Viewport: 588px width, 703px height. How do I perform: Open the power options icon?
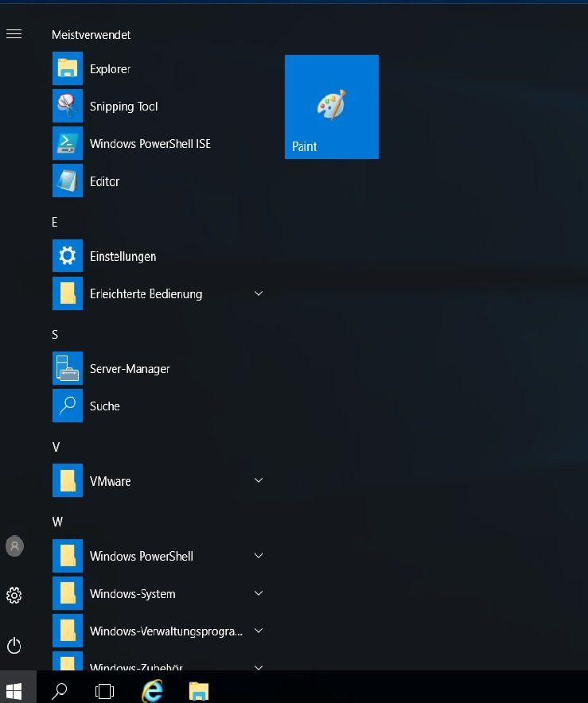pyautogui.click(x=14, y=646)
